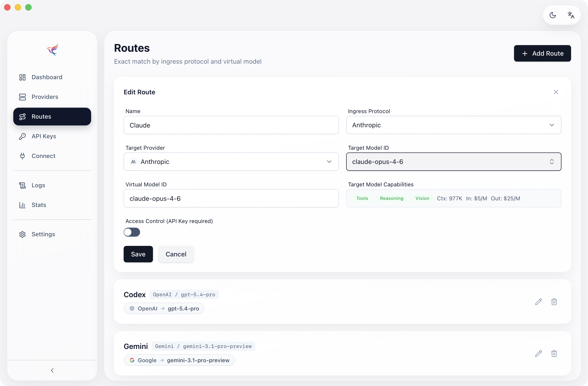This screenshot has height=386, width=588.
Task: Delete the Codex route
Action: coord(554,302)
